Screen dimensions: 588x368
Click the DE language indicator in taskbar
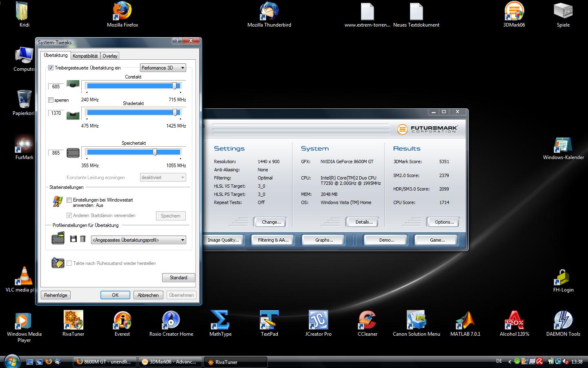499,361
